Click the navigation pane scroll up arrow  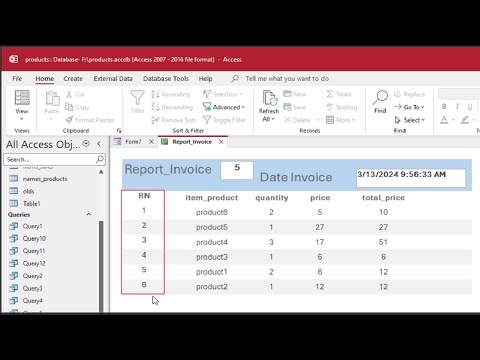click(x=101, y=172)
